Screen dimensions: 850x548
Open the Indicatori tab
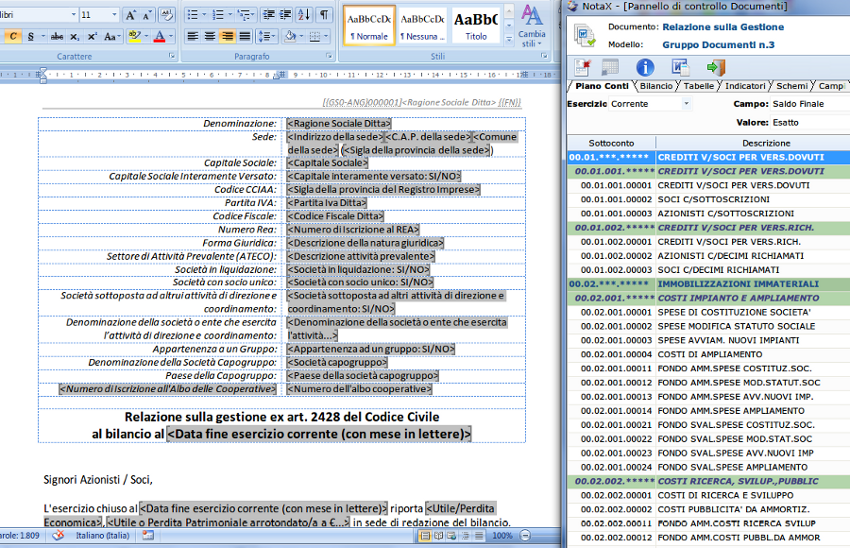[745, 86]
